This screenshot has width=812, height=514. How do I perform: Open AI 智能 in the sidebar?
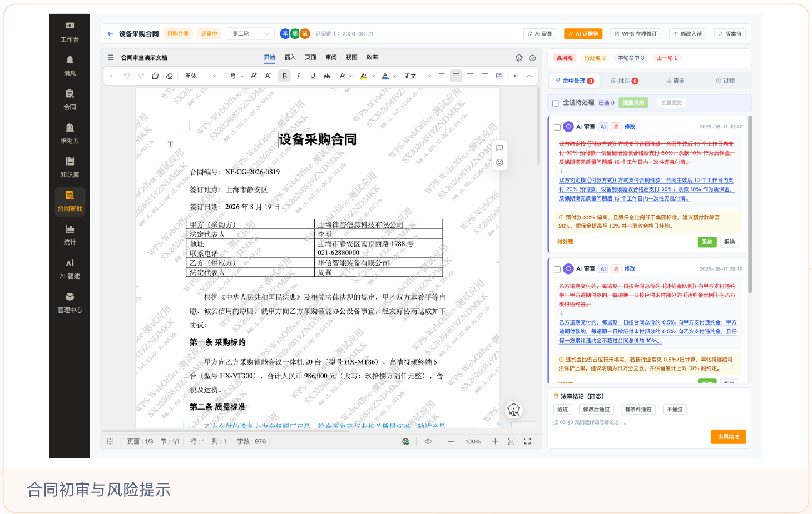(70, 269)
